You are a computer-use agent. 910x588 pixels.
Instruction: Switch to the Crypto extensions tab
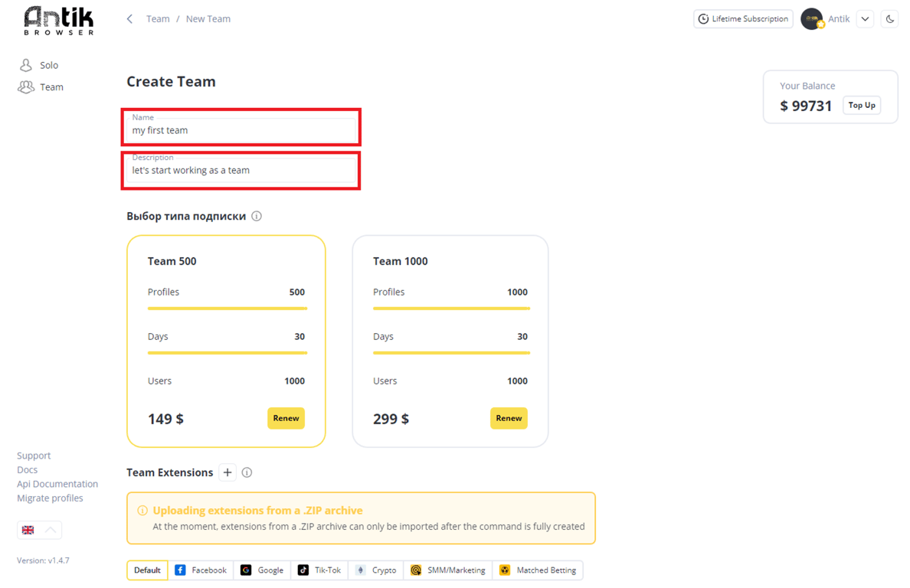point(376,570)
